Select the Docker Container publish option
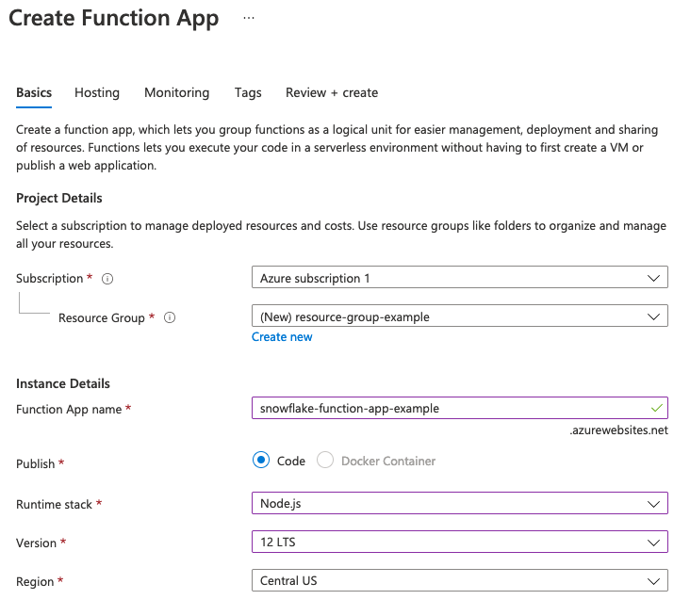This screenshot has height=616, width=690. pyautogui.click(x=325, y=461)
